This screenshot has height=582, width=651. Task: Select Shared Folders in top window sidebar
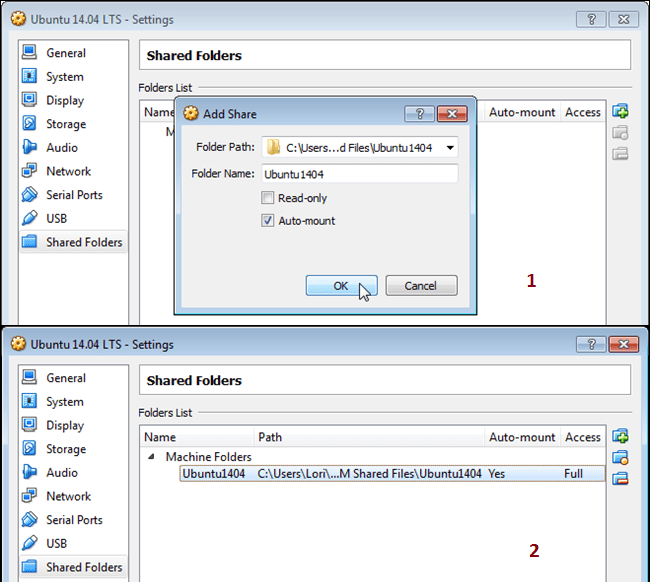click(73, 242)
